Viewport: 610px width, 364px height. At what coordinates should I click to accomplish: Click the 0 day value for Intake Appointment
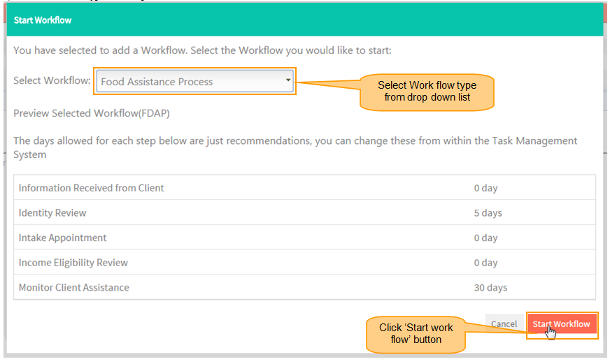[485, 238]
